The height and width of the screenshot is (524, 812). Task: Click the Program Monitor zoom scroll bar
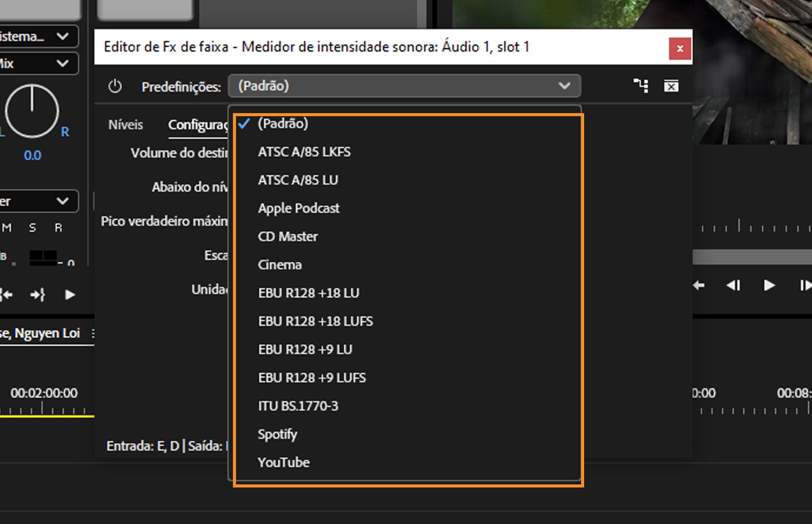[752, 257]
